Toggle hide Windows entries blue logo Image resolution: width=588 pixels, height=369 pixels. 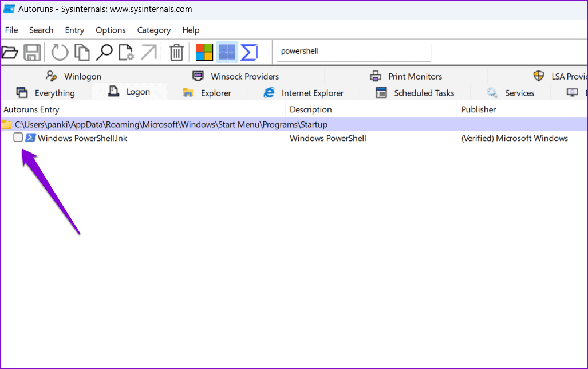coord(227,52)
